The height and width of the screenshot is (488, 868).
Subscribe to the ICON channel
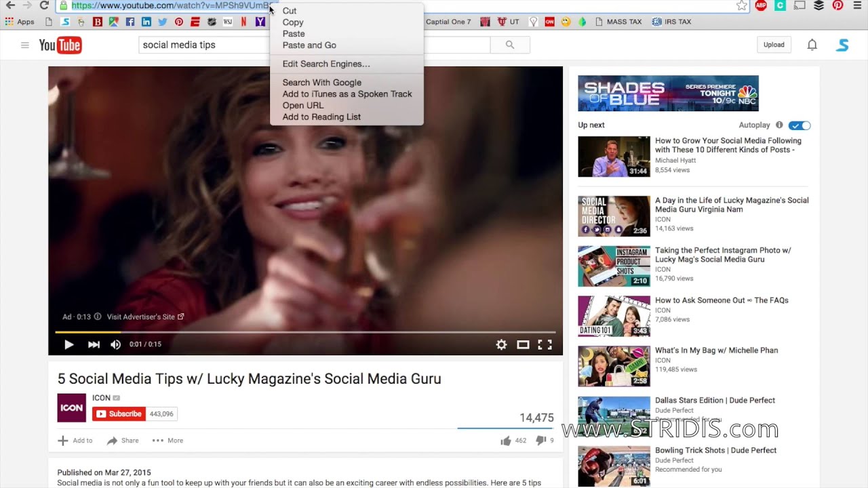(119, 414)
